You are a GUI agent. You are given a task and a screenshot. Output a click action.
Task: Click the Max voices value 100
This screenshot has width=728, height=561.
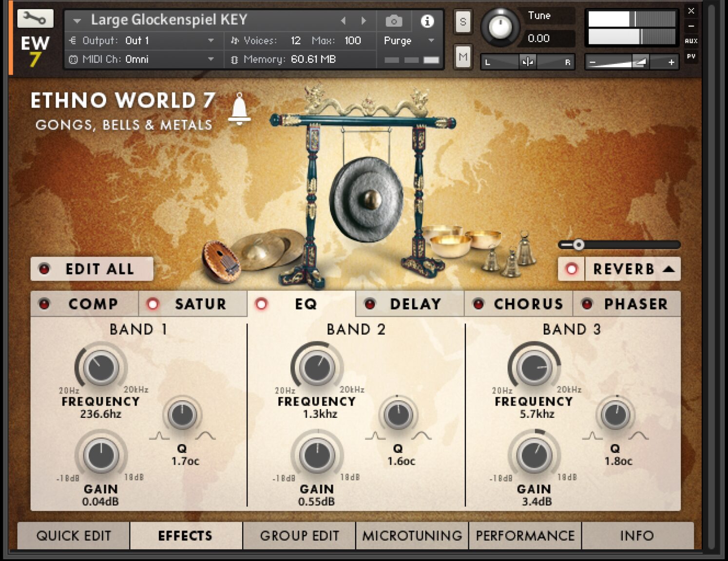tap(353, 40)
